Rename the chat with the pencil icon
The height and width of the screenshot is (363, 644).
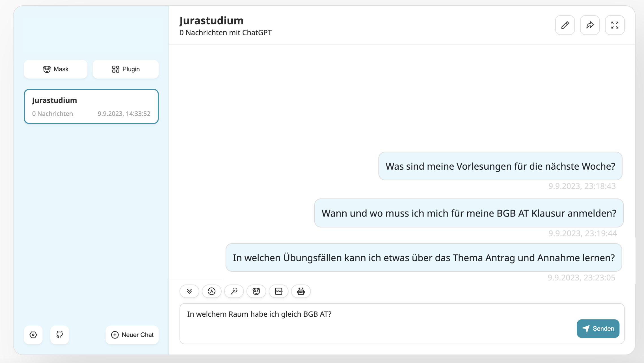pyautogui.click(x=565, y=25)
